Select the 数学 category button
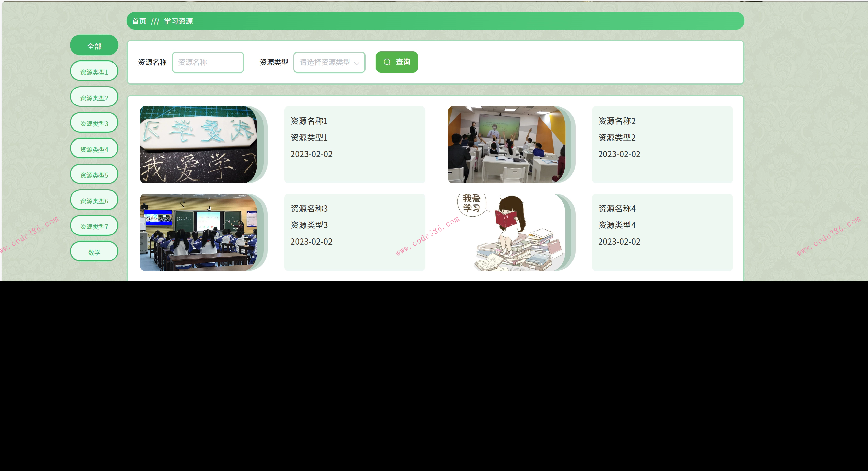868x471 pixels. pos(94,251)
